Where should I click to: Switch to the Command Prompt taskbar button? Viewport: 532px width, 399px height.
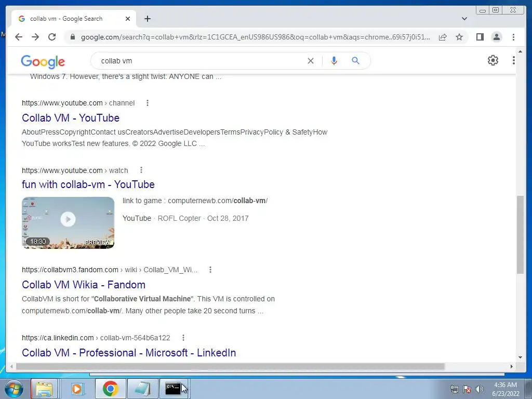tap(174, 389)
